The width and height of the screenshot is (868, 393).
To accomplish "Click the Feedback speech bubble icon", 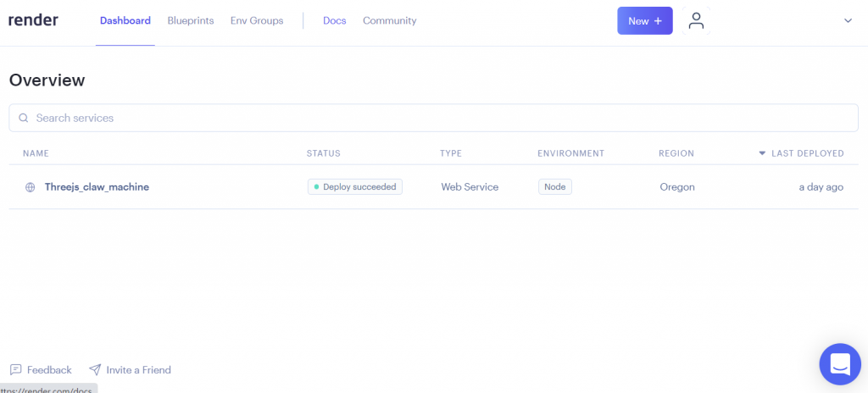I will (15, 370).
